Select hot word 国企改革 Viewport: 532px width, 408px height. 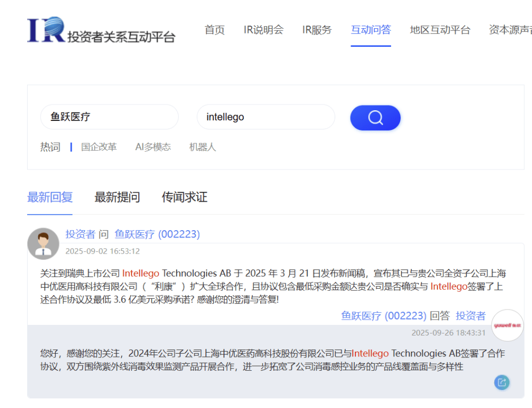[99, 147]
